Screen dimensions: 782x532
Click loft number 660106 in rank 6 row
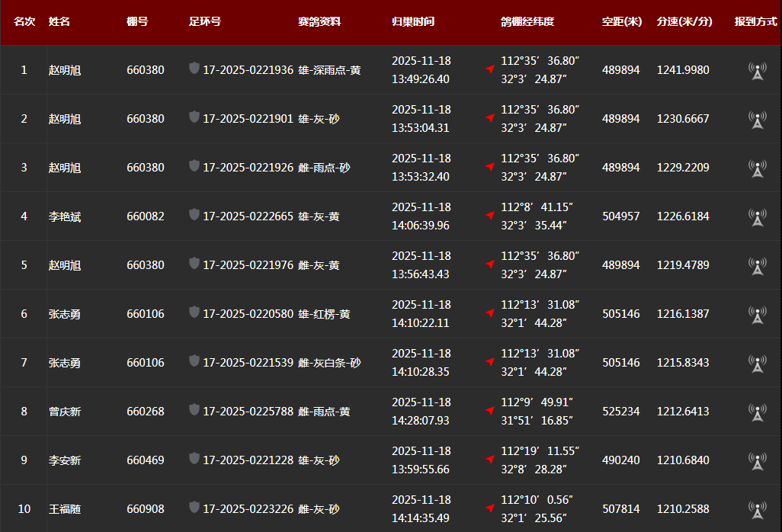click(x=145, y=314)
